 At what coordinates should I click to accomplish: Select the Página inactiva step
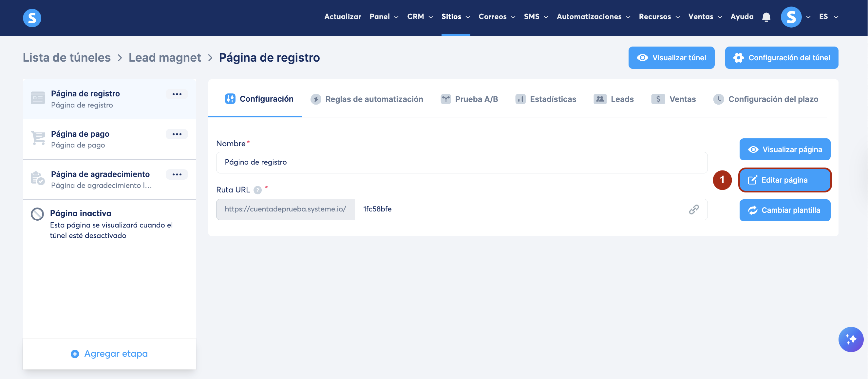click(80, 213)
